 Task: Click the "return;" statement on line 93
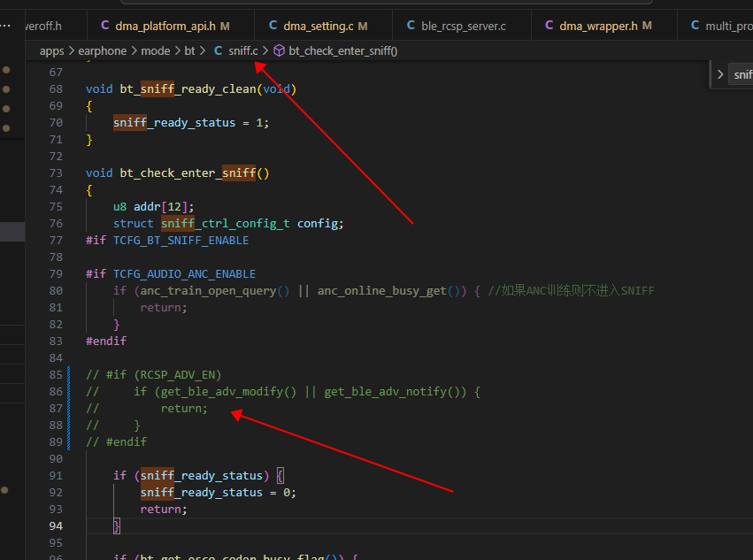[164, 509]
